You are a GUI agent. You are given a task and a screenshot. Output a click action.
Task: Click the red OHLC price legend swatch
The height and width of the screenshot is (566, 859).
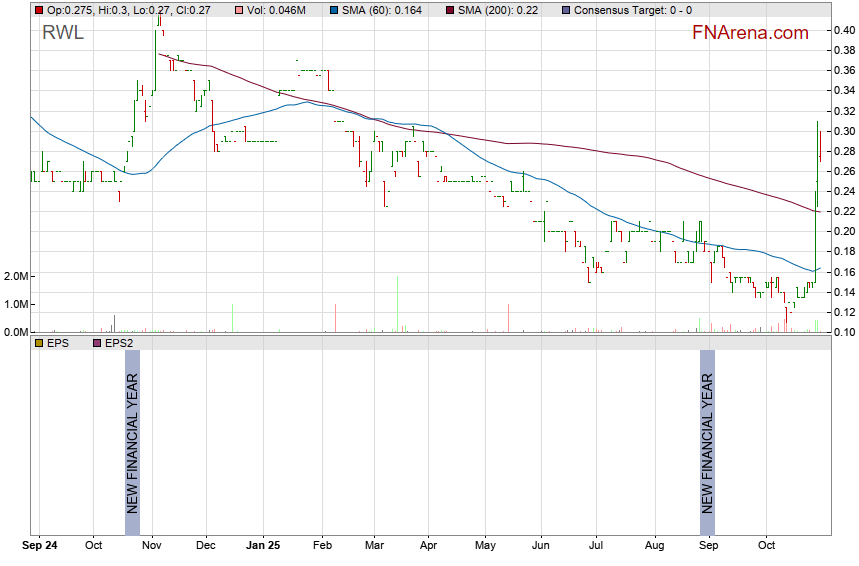39,9
